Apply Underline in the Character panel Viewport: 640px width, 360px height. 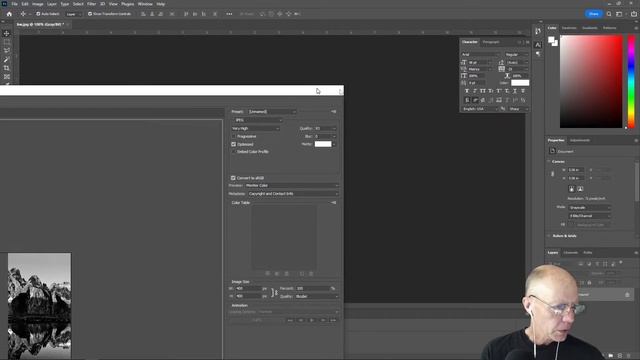pos(515,91)
